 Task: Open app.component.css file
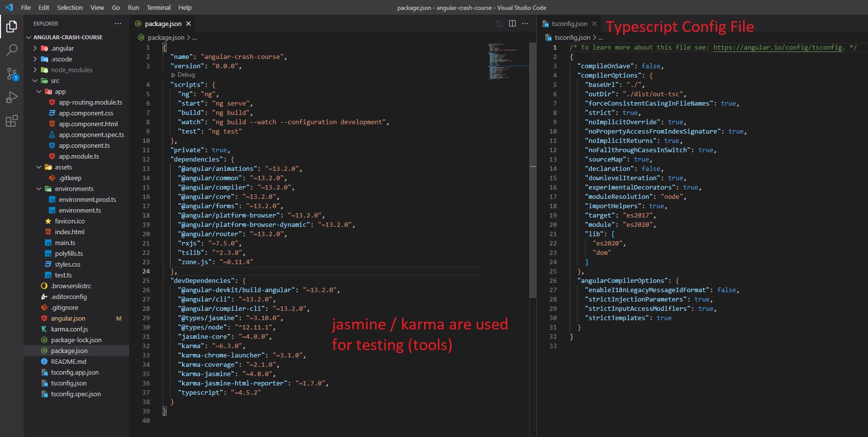[76, 113]
